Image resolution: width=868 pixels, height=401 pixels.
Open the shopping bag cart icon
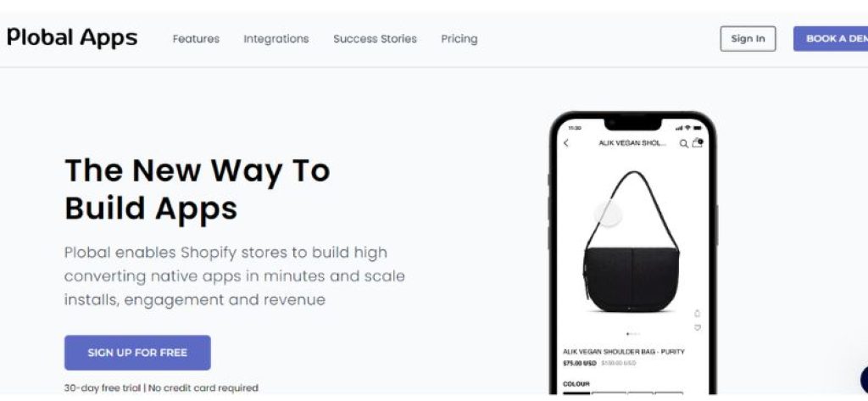(x=698, y=142)
